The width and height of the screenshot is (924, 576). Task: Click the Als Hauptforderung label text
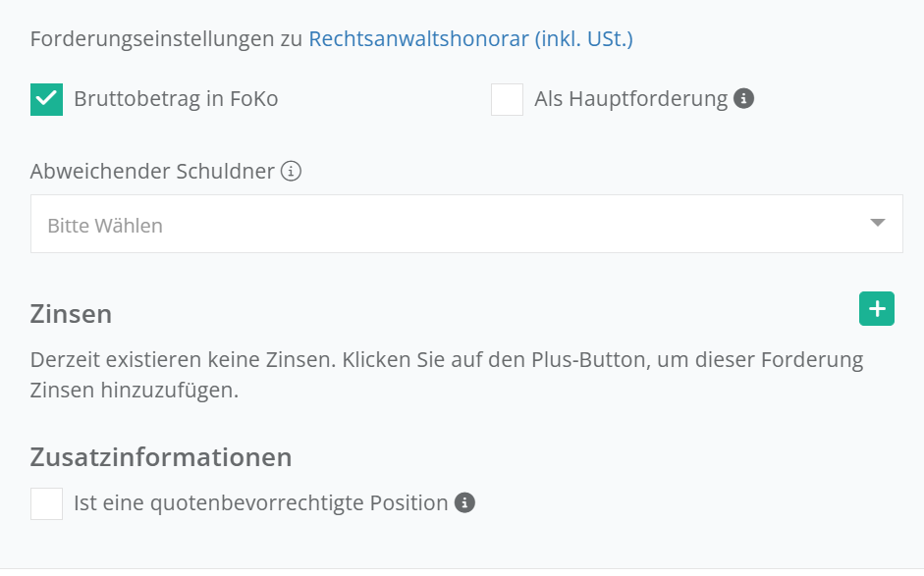(630, 99)
